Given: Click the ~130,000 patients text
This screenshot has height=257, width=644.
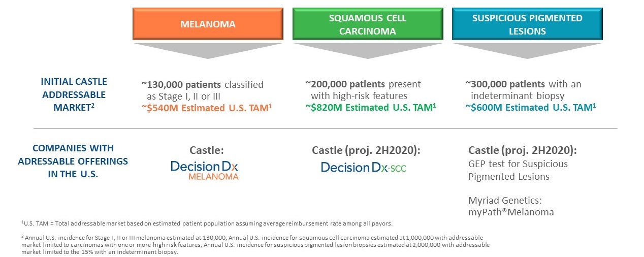Looking at the screenshot, I should coord(181,84).
